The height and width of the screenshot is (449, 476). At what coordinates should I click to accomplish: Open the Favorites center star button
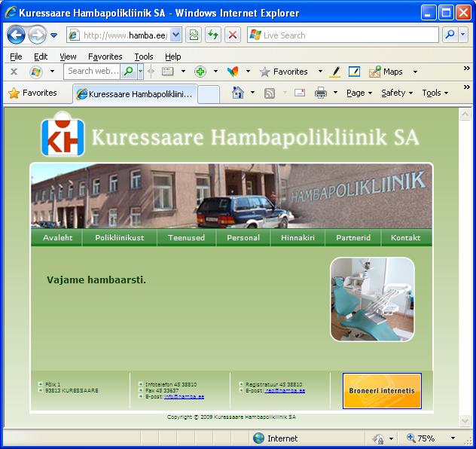pos(32,93)
